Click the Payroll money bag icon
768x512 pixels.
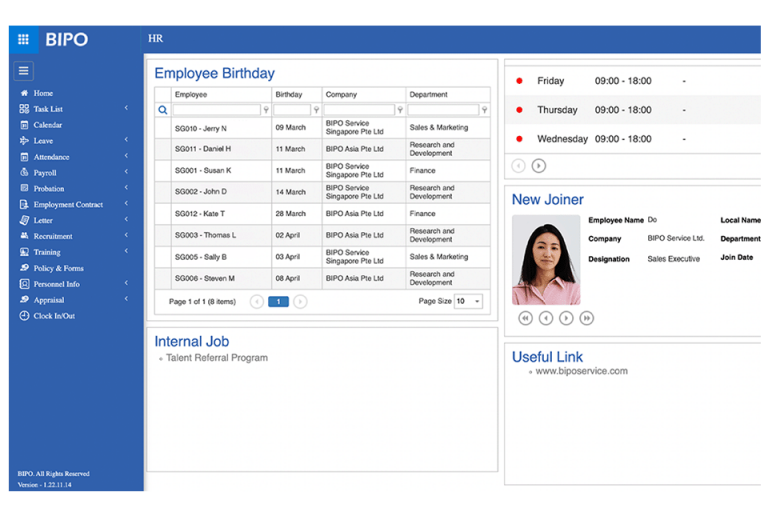24,172
